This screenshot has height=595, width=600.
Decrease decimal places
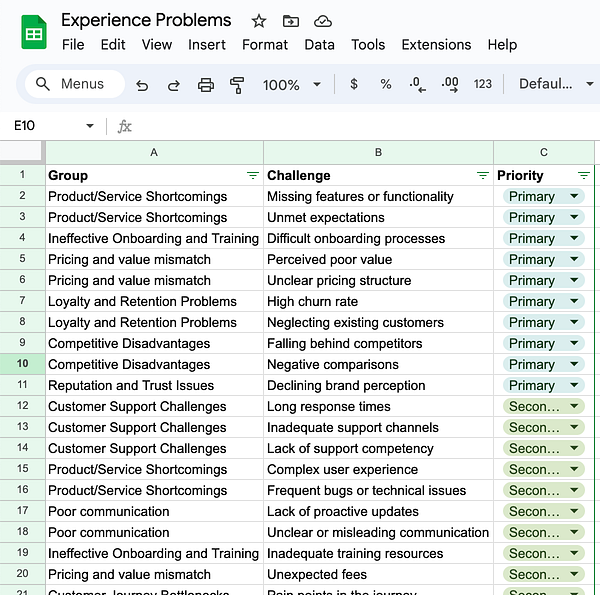[x=417, y=85]
